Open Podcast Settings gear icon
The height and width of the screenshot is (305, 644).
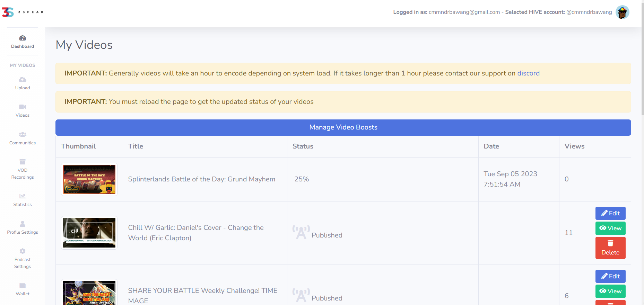pos(23,251)
